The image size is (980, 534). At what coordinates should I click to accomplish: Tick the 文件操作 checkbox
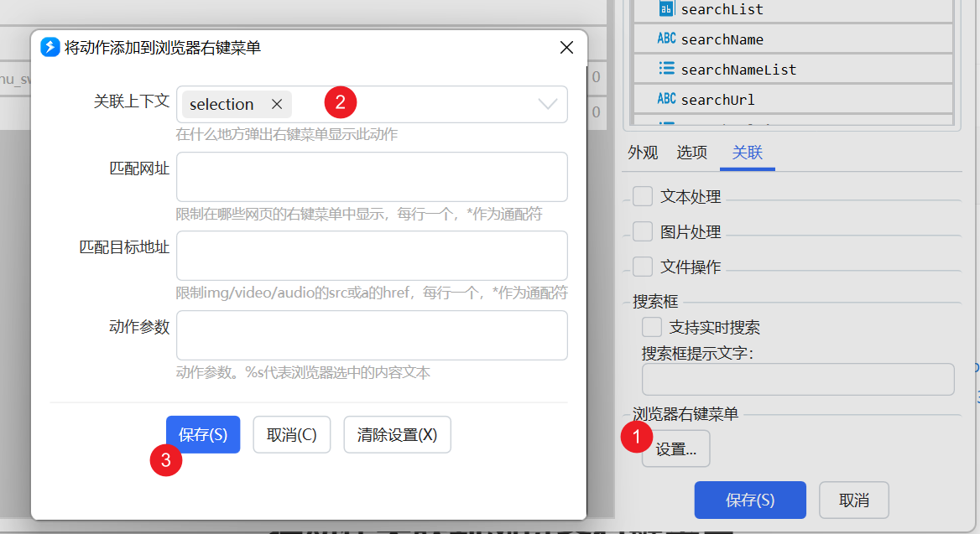pos(643,267)
